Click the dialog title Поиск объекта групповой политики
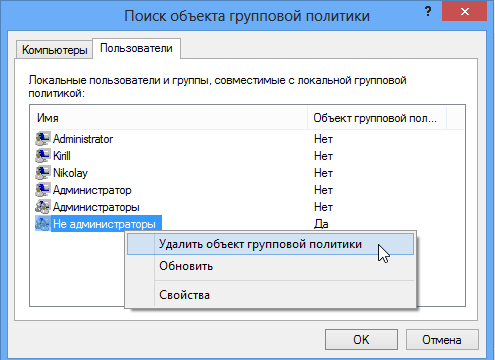The image size is (495, 360). (247, 16)
